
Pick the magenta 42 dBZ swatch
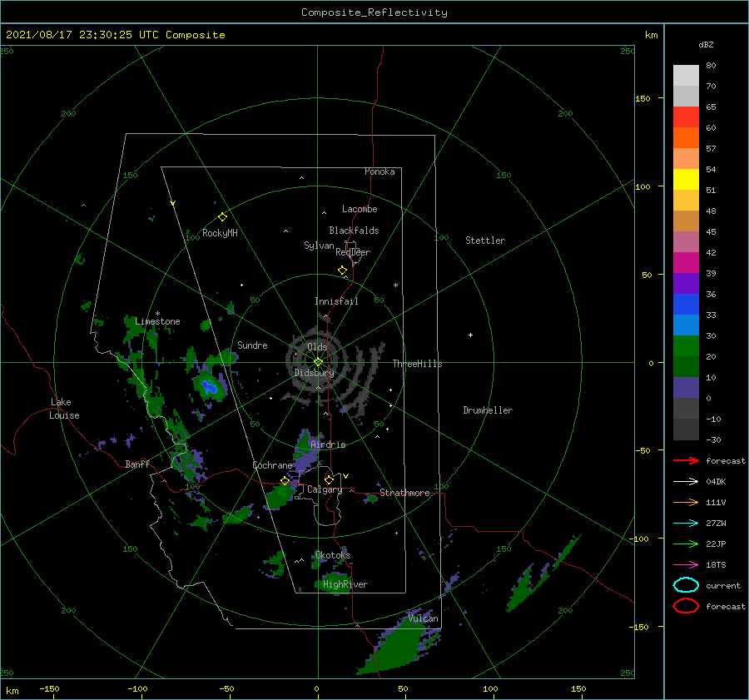coord(686,263)
